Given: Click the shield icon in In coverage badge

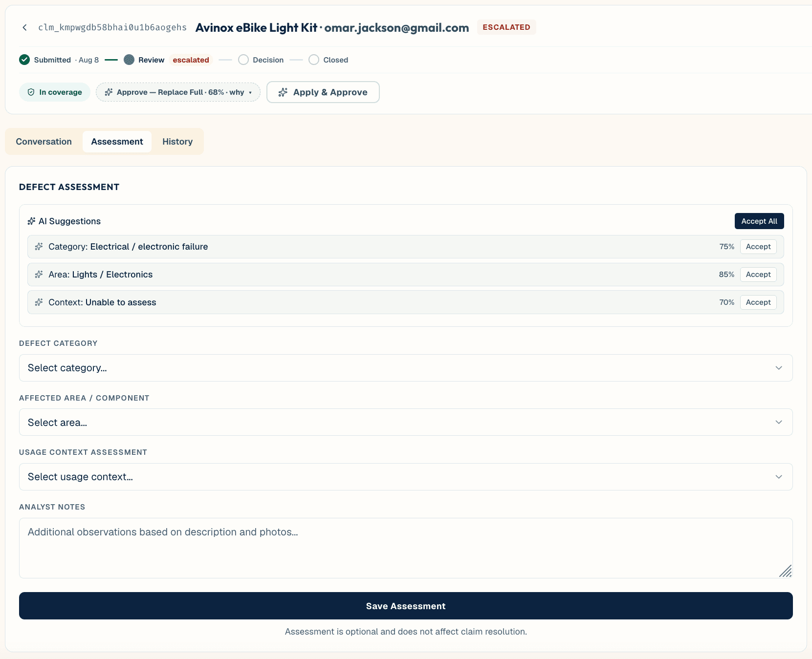Looking at the screenshot, I should pyautogui.click(x=31, y=92).
